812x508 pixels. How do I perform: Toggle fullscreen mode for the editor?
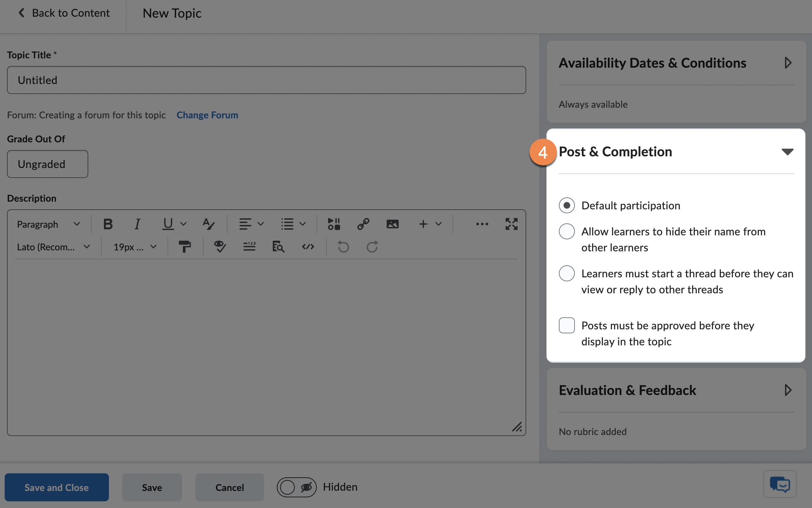coord(511,224)
